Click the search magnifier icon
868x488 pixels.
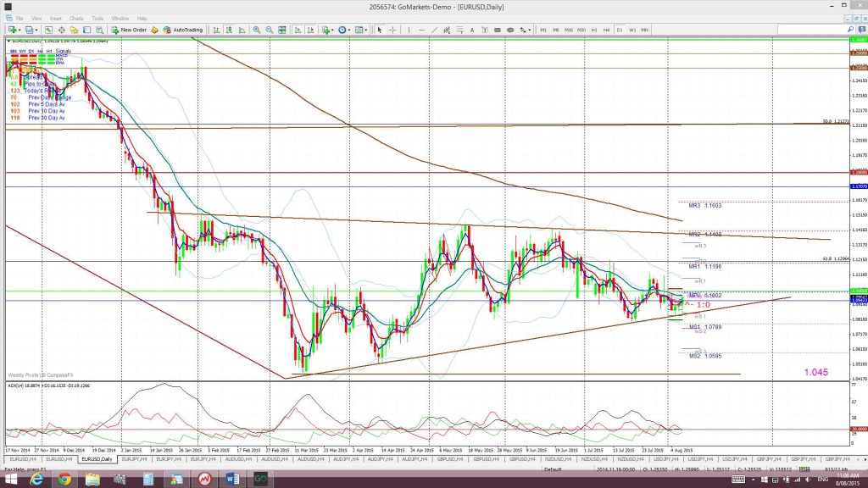(851, 30)
